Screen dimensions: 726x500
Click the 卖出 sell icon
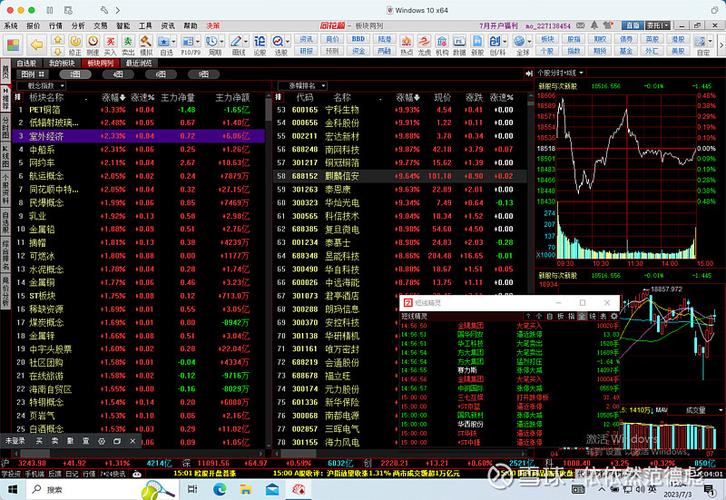click(x=128, y=45)
